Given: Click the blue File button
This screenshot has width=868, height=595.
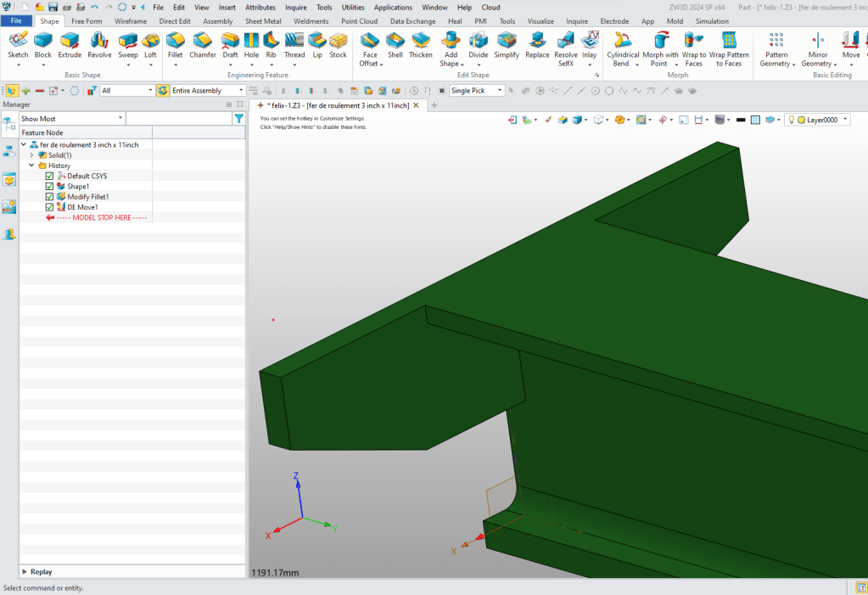Looking at the screenshot, I should point(17,21).
